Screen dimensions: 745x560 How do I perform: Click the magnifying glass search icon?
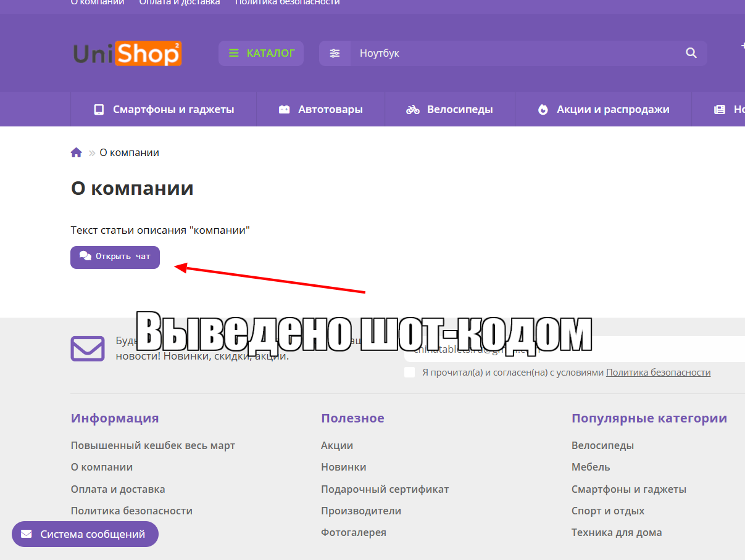[x=691, y=54]
